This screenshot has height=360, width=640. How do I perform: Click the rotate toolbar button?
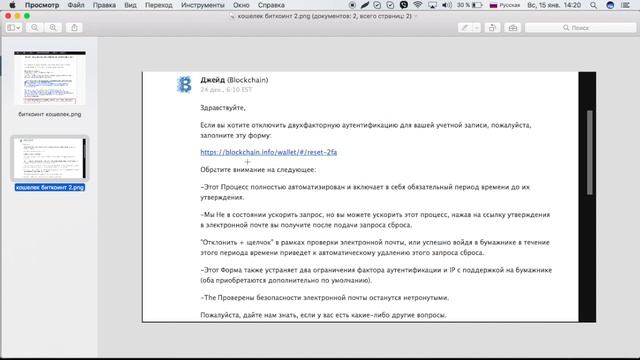[492, 28]
